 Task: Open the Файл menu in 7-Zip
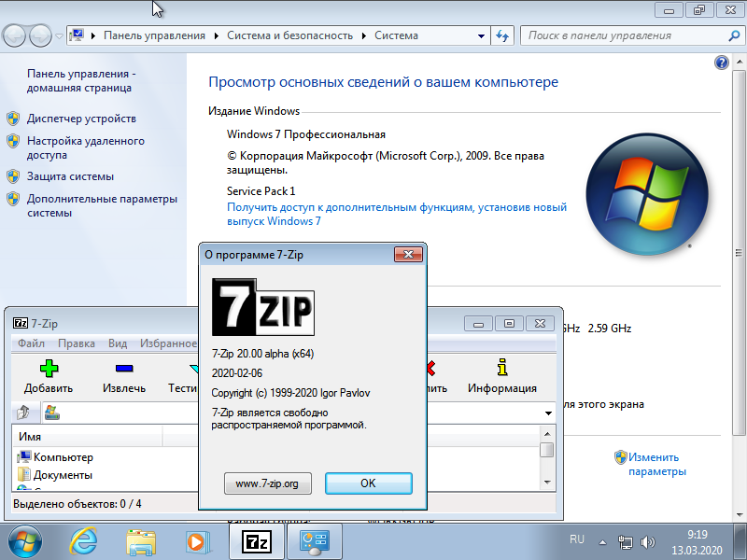coord(31,343)
